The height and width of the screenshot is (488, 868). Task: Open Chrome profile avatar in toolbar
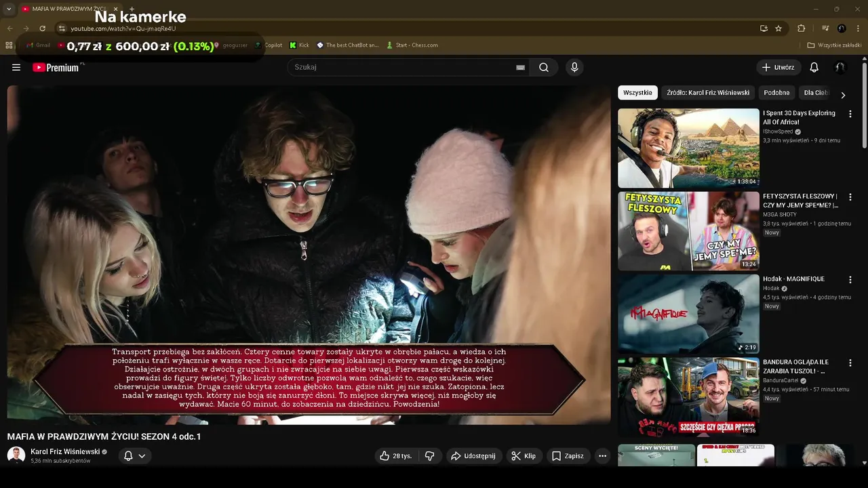click(842, 28)
